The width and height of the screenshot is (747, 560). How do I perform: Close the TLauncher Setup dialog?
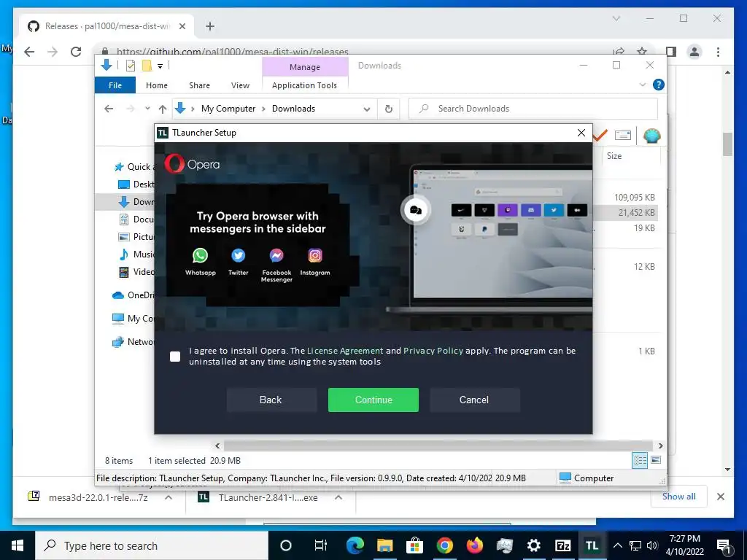pyautogui.click(x=581, y=133)
